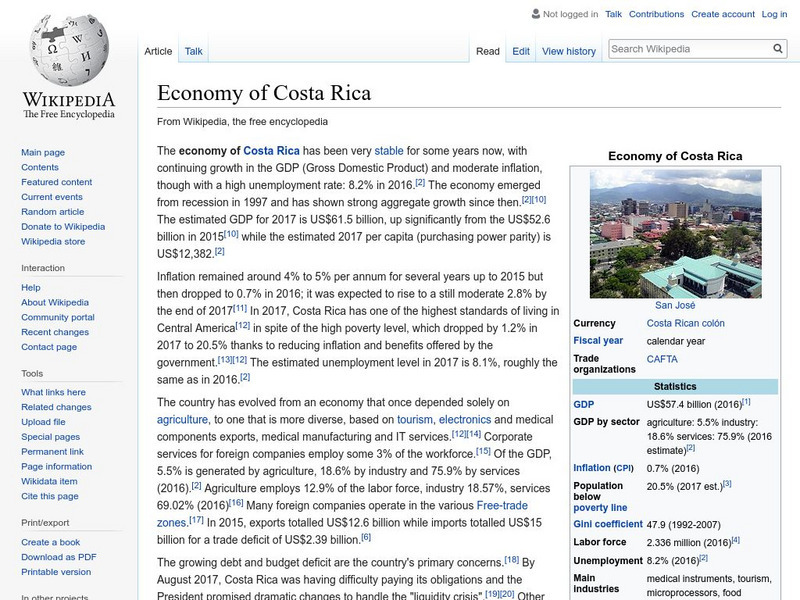Switch to the Article tab
The image size is (800, 600).
pos(158,51)
